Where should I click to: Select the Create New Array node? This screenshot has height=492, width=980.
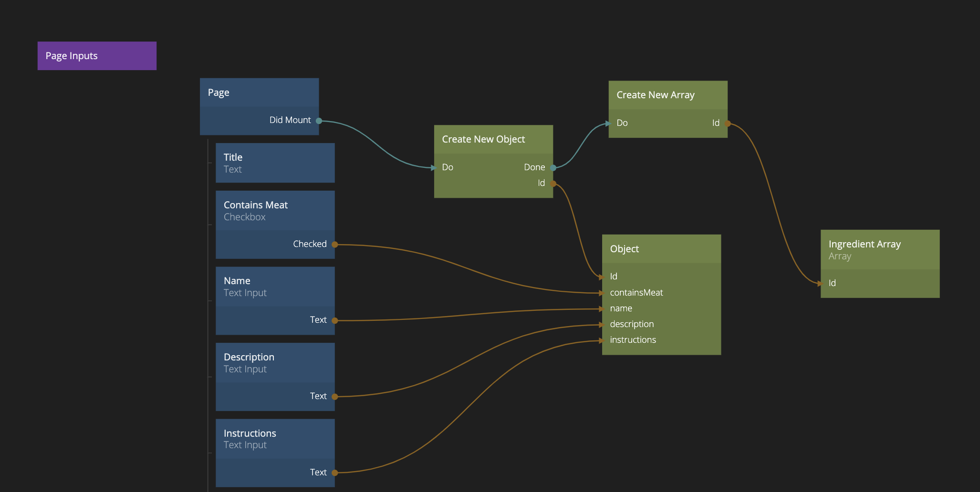click(667, 95)
